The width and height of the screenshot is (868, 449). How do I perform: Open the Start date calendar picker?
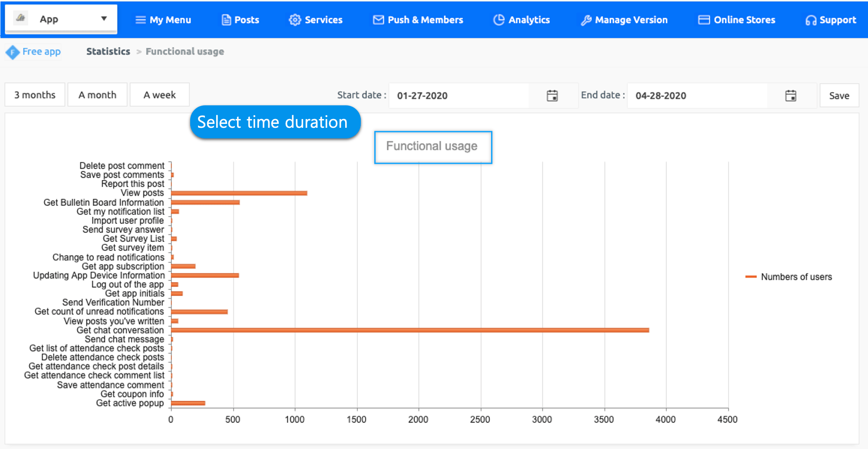552,96
